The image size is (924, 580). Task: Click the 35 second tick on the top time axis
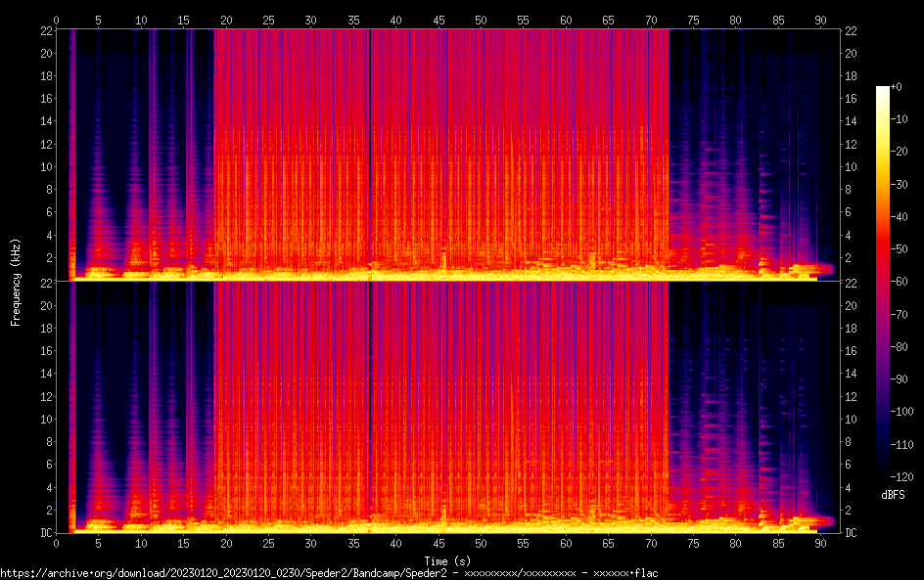click(x=353, y=19)
